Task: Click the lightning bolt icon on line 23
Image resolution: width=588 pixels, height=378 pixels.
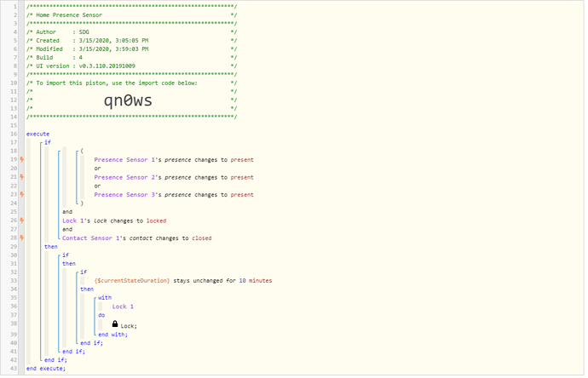Action: [22, 194]
